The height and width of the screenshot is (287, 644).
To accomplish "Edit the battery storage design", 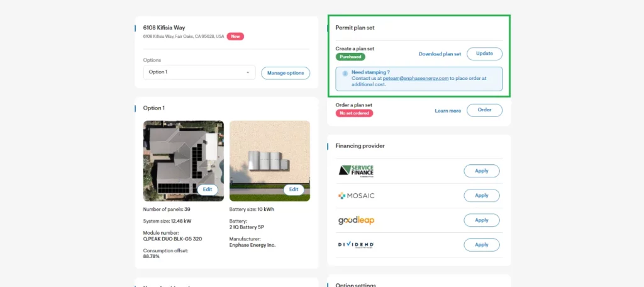I will [x=294, y=189].
